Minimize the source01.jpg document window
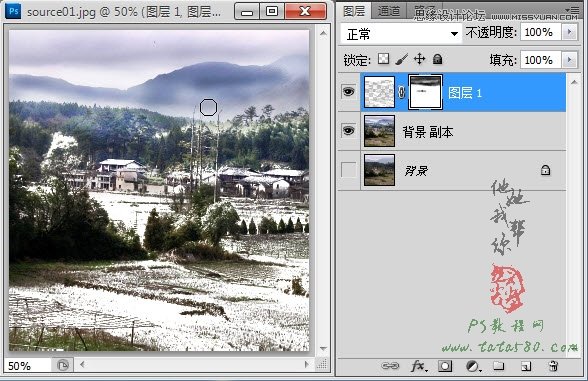The width and height of the screenshot is (588, 381). pyautogui.click(x=246, y=12)
